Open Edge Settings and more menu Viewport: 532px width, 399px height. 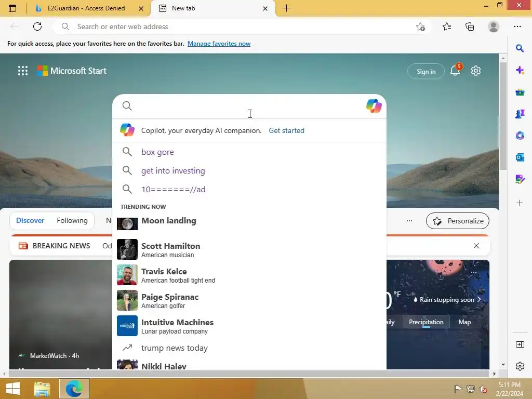click(517, 26)
